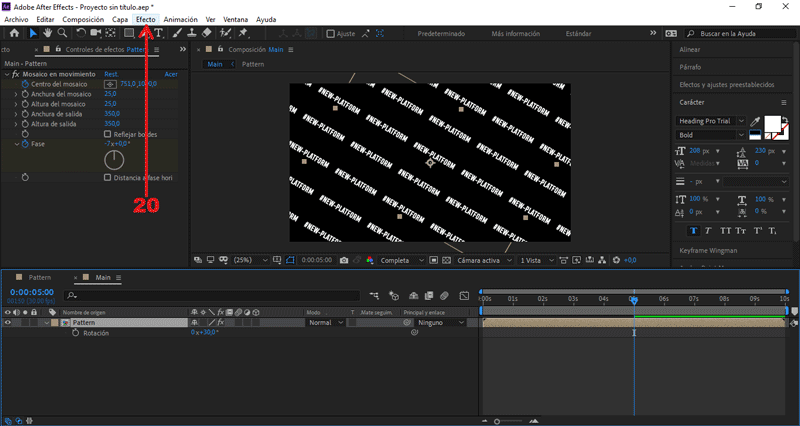This screenshot has width=800, height=426.
Task: Select the Eraser tool
Action: [206, 33]
